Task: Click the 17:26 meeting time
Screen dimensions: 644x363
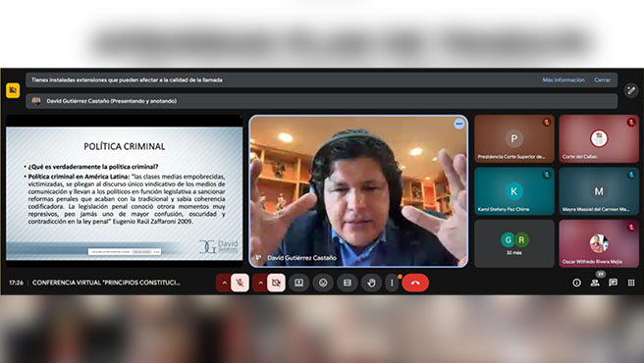Action: tap(16, 283)
